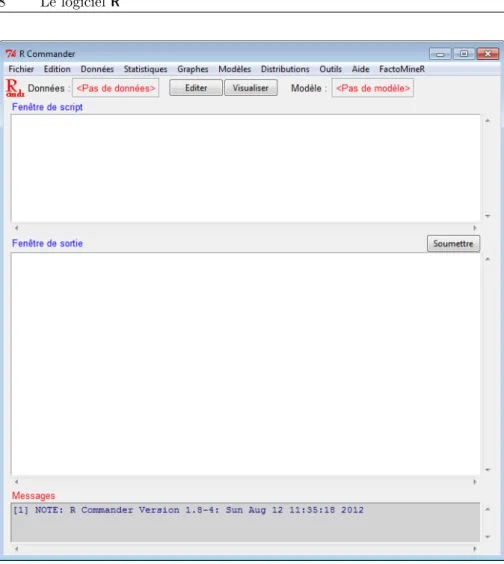Select active model via Pas de modèle button
Screen dimensions: 504x564
(x=373, y=88)
